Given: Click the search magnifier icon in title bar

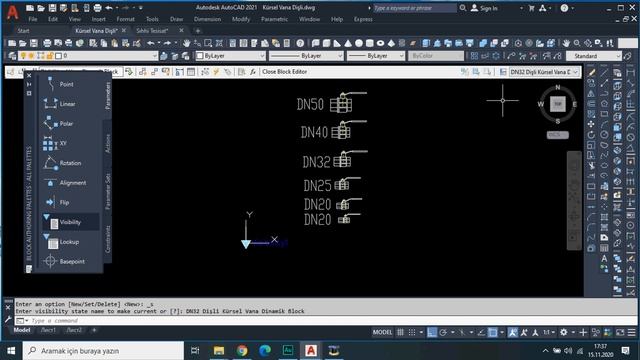Looking at the screenshot, I should [x=462, y=8].
